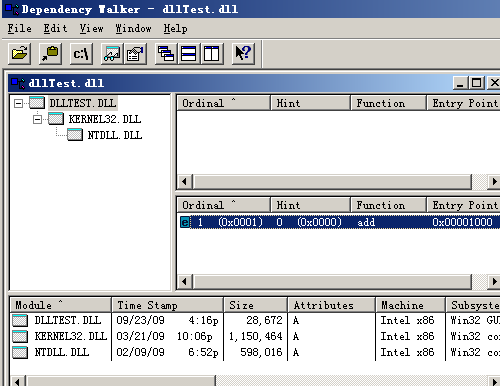Open the Edit menu

[55, 29]
